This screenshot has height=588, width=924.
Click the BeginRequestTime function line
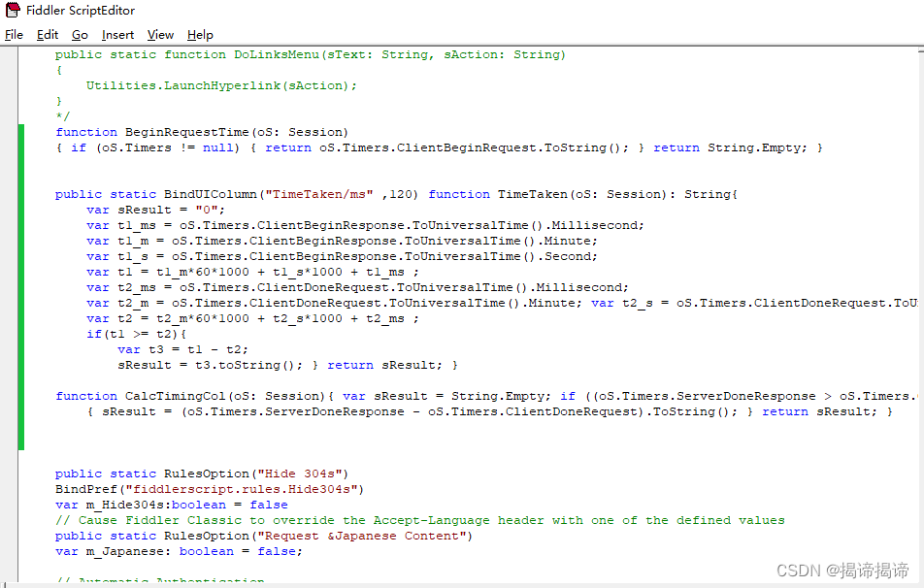(202, 132)
